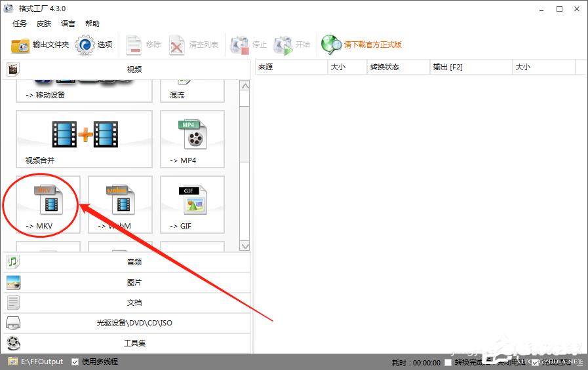The image size is (588, 370).
Task: Open the 选项 options gear
Action: (94, 45)
